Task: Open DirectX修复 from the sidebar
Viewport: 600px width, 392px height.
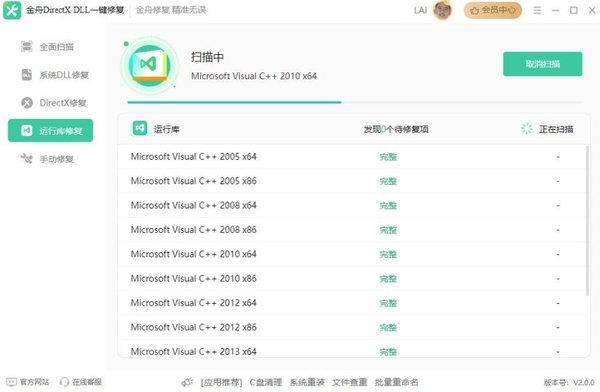Action: (54, 103)
